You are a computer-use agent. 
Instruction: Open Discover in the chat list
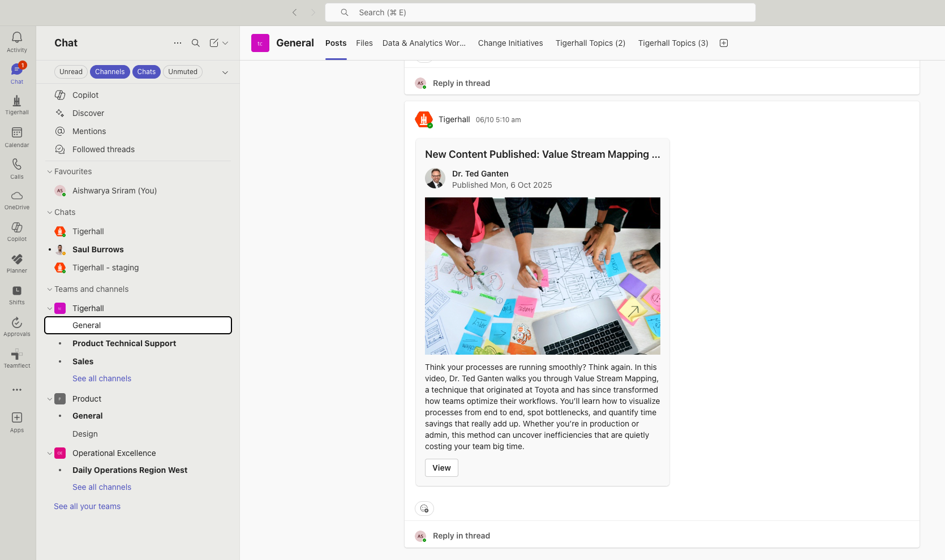click(x=138, y=113)
